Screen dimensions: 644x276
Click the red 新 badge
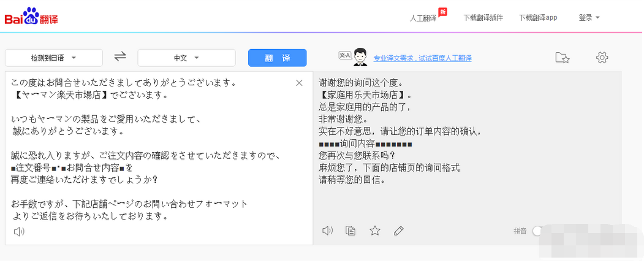(442, 12)
